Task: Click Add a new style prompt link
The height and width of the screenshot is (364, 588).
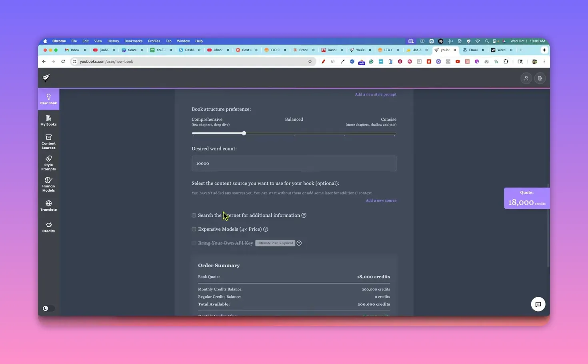Action: 375,94
